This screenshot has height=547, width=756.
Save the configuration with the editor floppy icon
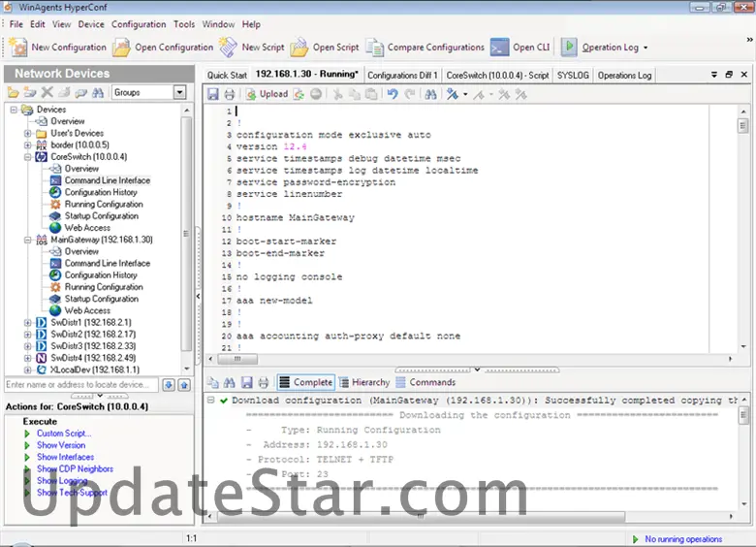[x=212, y=94]
